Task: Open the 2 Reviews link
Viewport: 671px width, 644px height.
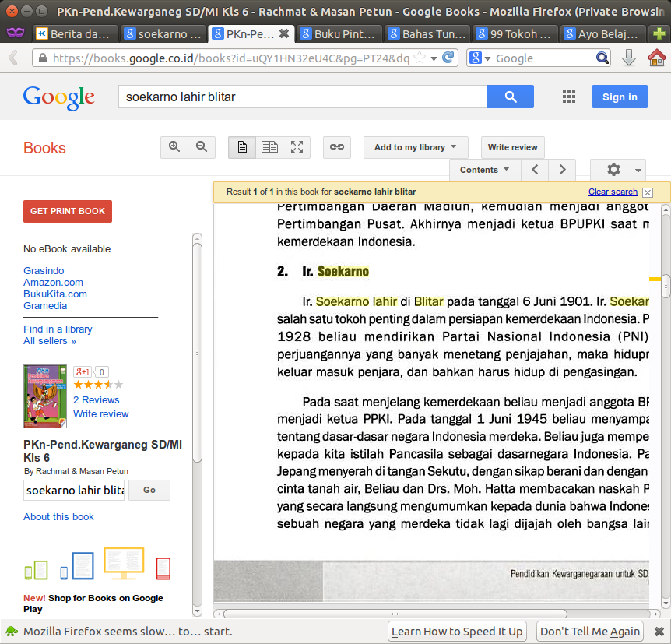Action: click(x=97, y=400)
